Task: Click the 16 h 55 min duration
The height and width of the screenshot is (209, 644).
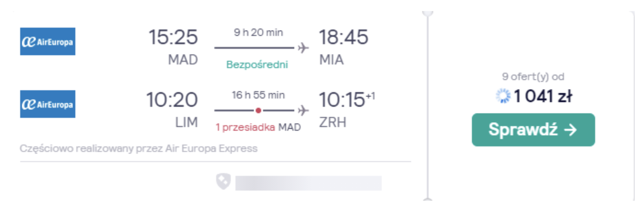Action: coord(258,95)
